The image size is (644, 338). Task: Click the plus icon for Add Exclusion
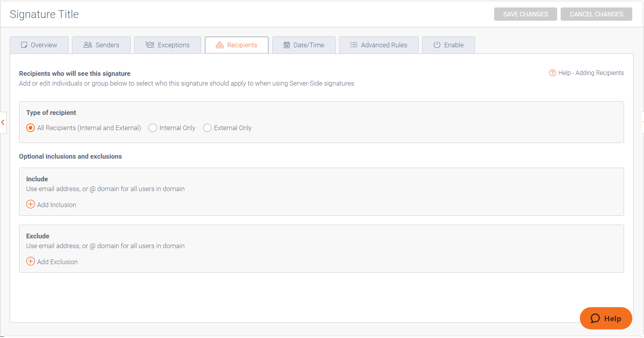pyautogui.click(x=31, y=261)
